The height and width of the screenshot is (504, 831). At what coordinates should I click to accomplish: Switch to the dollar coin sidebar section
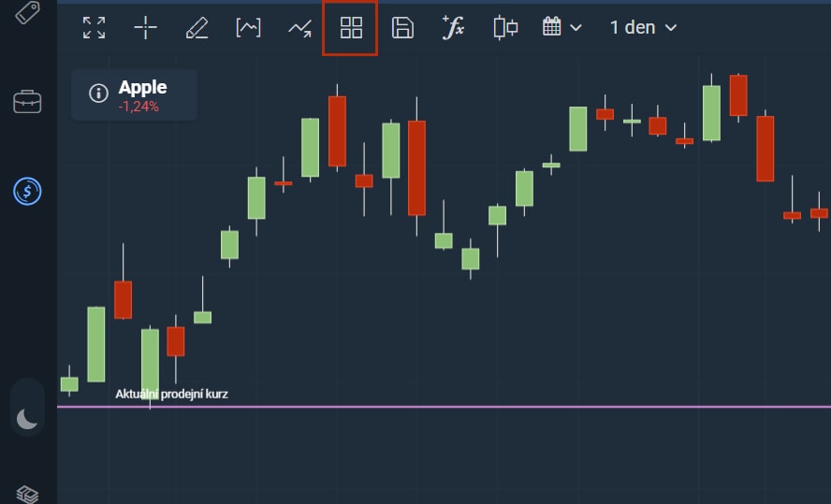27,192
